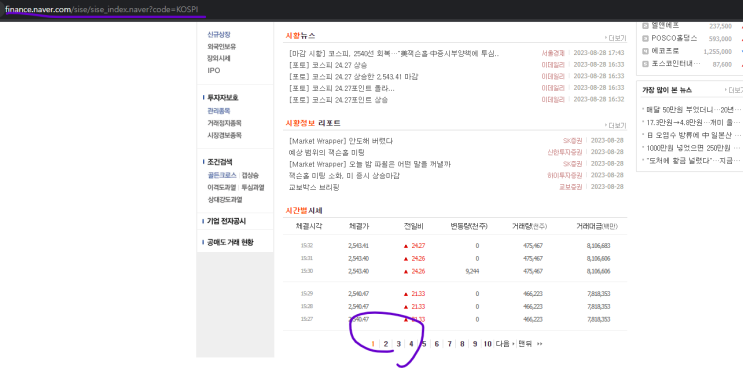Select 거래정지종목 in the sidebar
The height and width of the screenshot is (369, 743).
[225, 123]
